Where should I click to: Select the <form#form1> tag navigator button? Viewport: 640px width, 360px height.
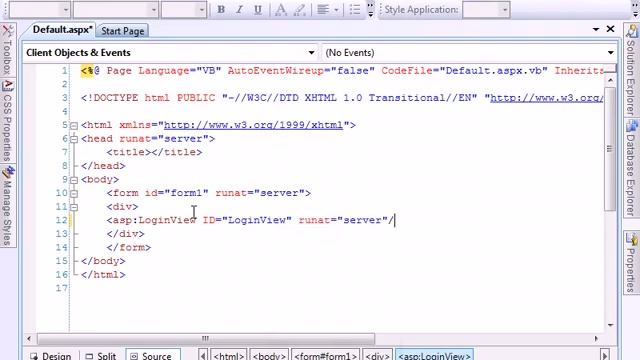tap(326, 355)
